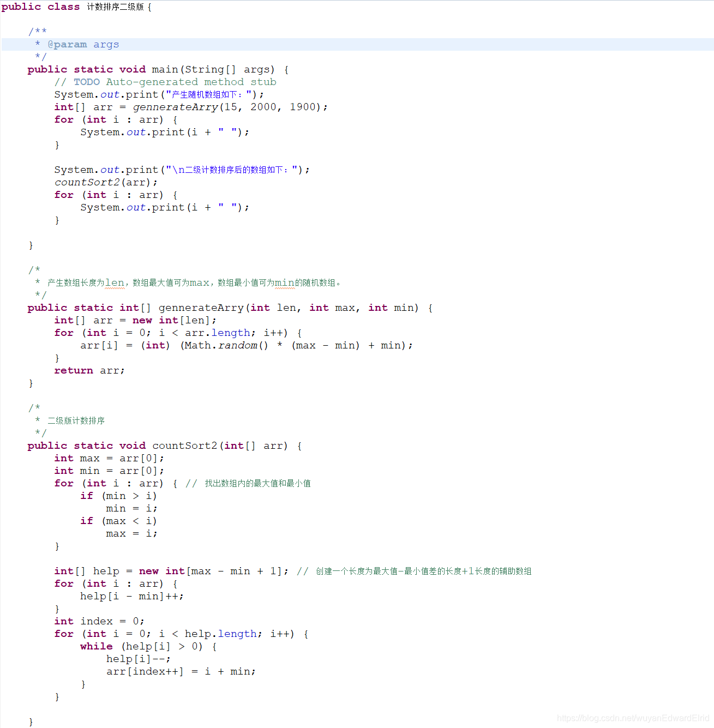Viewport: 714px width, 728px height.
Task: Click the value "1900" in gennerateArry arguments
Action: [303, 107]
